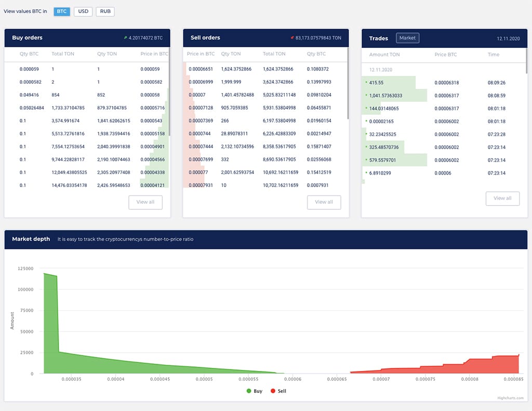Select sell order priced 0.00006651
This screenshot has width=532, height=411.
265,69
